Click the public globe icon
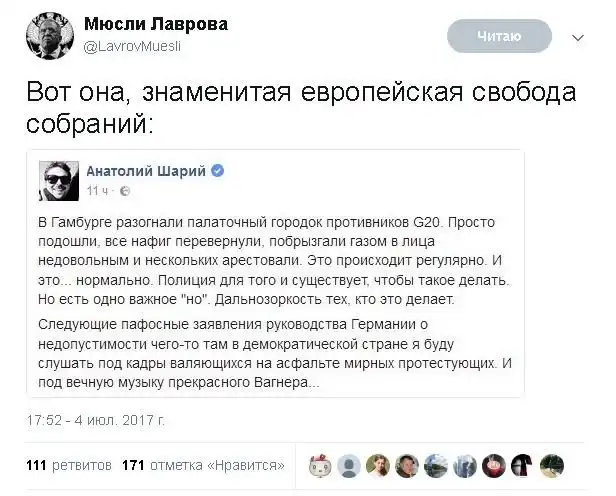This screenshot has height=496, width=616. 124,189
